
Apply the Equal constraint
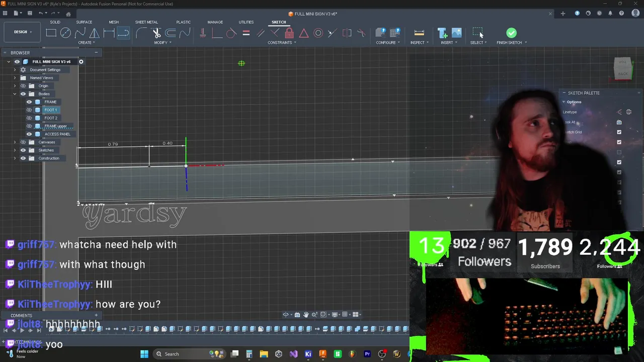coord(246,33)
